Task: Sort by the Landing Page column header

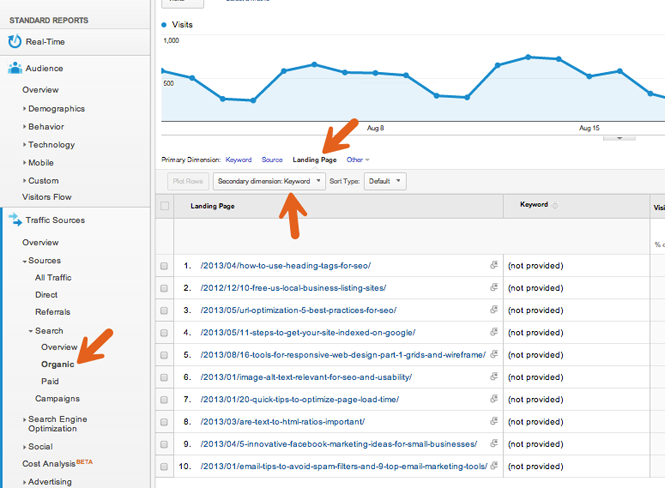Action: [212, 206]
